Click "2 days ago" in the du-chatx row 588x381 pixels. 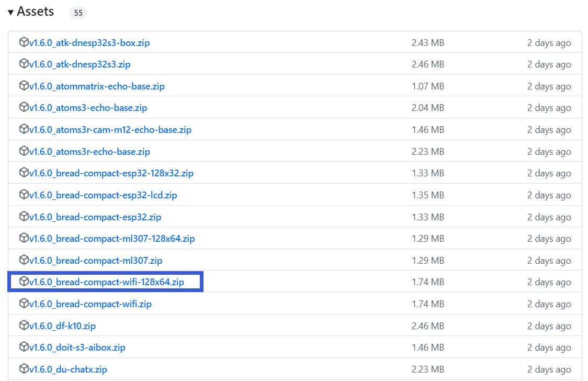549,369
